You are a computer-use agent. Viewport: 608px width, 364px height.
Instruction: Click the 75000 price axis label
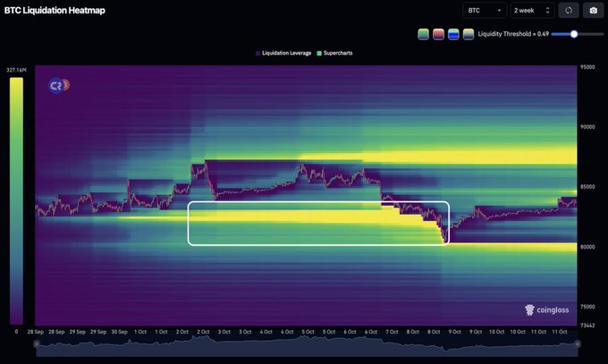click(x=587, y=307)
